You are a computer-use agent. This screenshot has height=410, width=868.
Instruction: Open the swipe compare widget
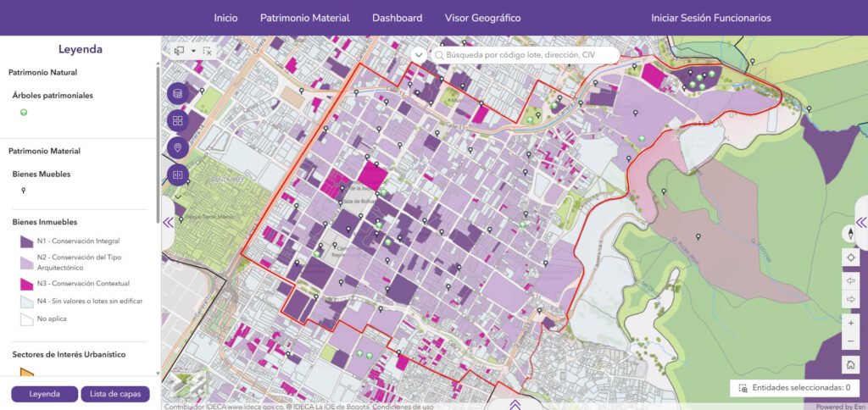(x=178, y=175)
